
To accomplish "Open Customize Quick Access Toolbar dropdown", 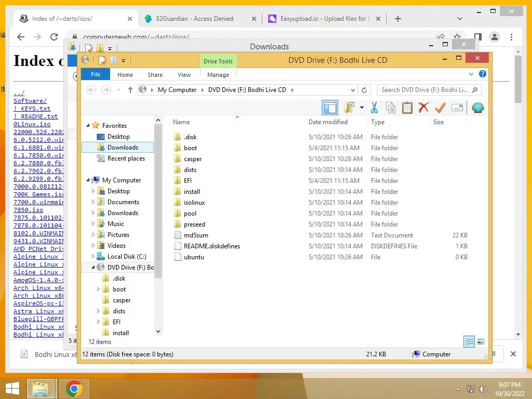I will click(x=123, y=61).
